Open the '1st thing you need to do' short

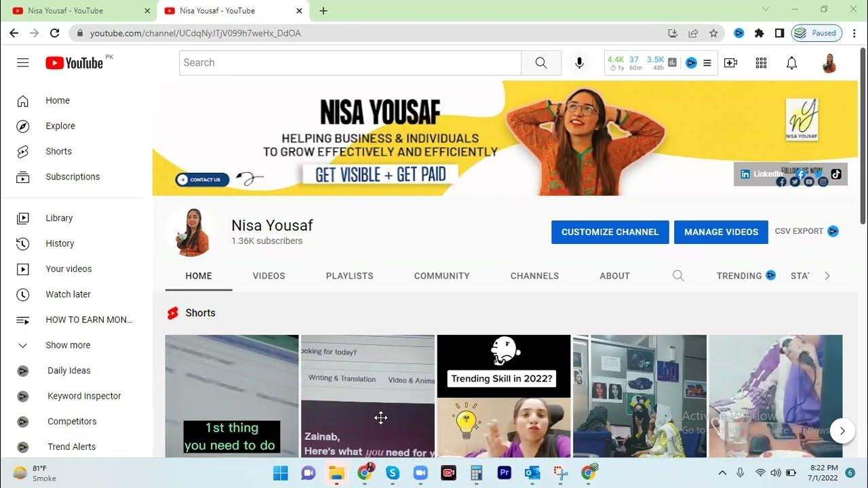tap(232, 396)
